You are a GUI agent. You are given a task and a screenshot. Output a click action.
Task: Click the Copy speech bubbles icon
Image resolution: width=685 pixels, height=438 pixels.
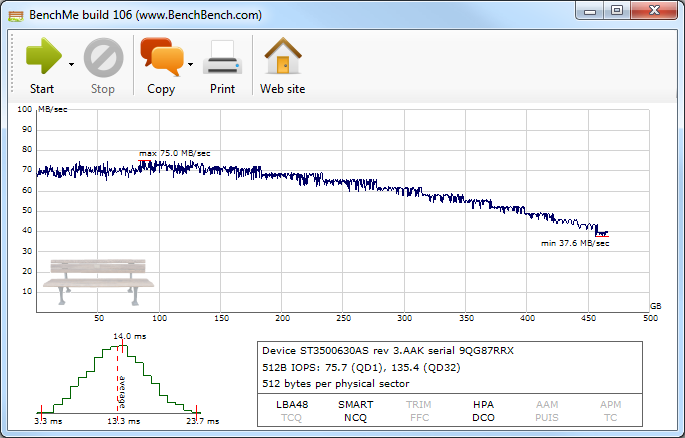pos(162,57)
